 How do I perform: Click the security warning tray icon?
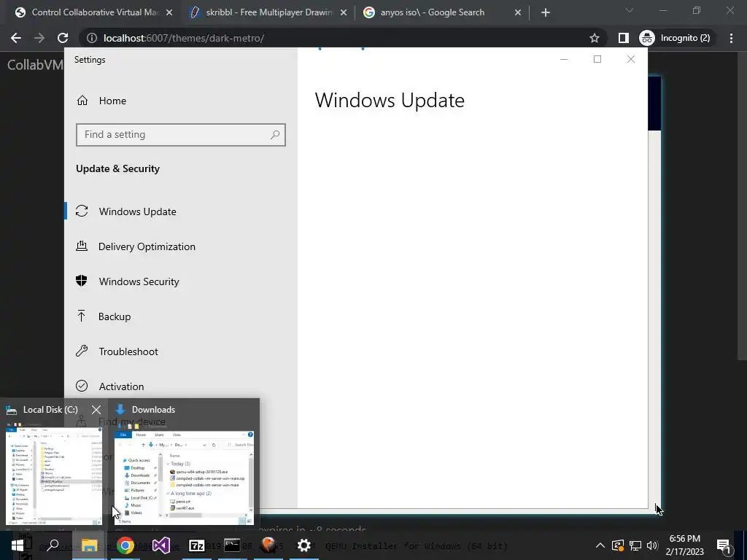pyautogui.click(x=617, y=545)
